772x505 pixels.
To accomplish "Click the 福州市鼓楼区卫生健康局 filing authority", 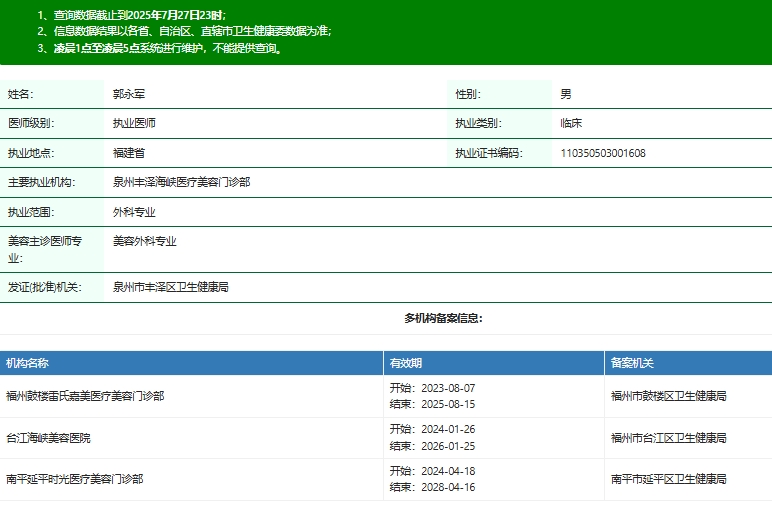I will click(668, 396).
